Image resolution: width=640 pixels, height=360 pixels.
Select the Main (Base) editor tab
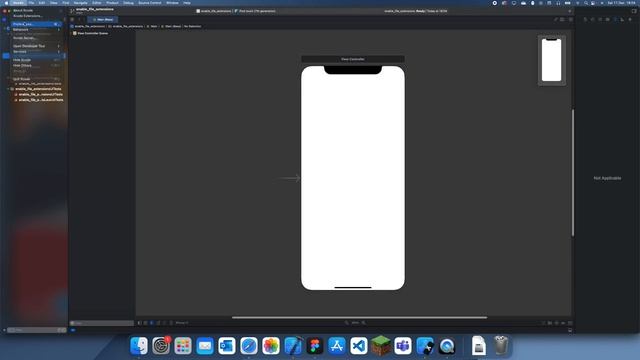point(103,20)
